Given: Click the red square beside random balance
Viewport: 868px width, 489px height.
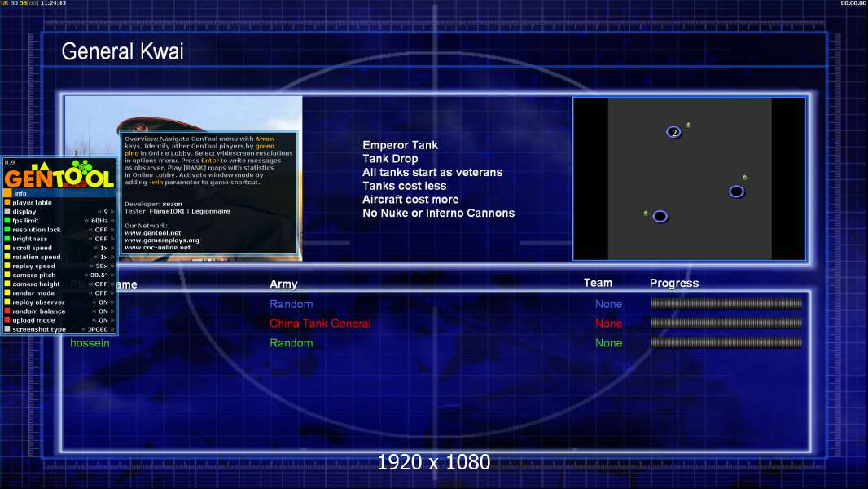Looking at the screenshot, I should tap(7, 311).
